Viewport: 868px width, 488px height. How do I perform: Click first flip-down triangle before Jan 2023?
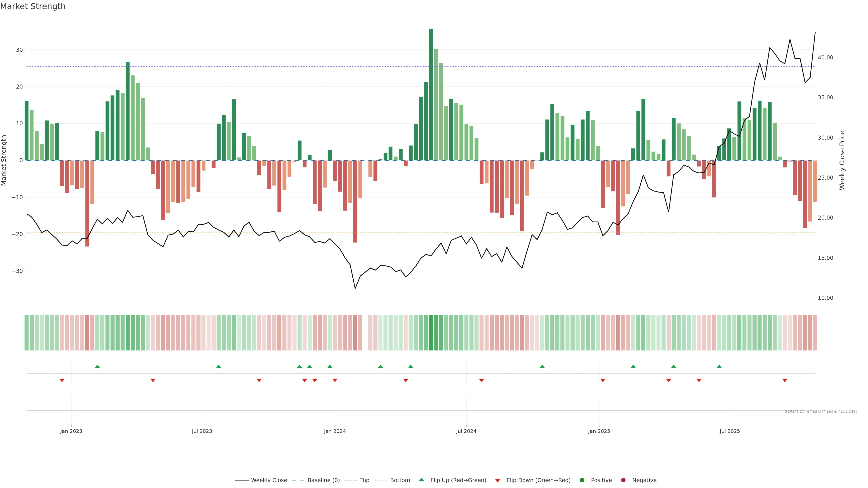[62, 380]
